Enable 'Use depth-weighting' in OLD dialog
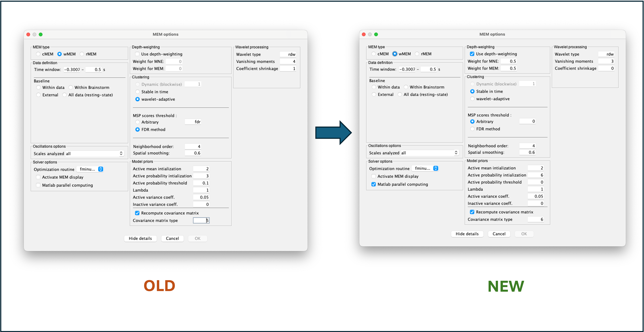644x332 pixels. [x=137, y=54]
